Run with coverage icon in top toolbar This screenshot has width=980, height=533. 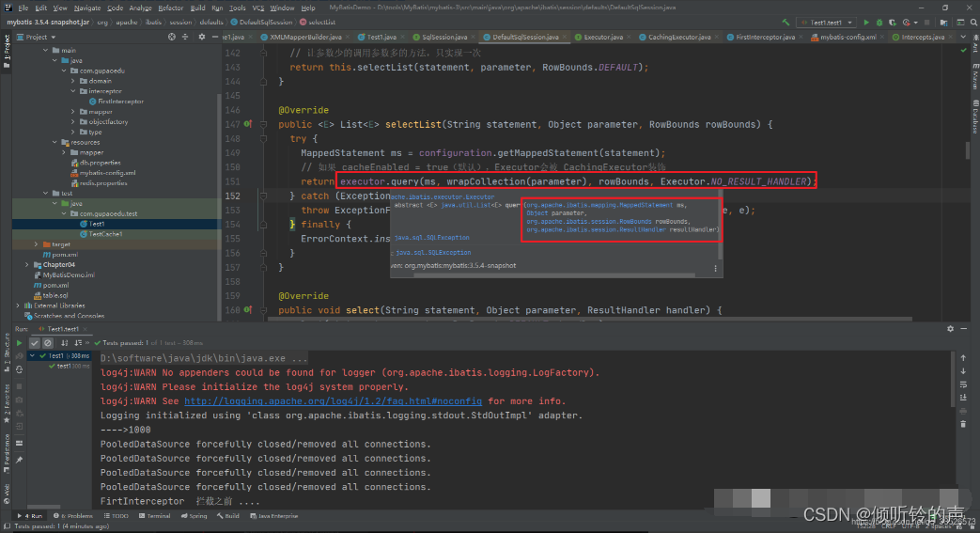pyautogui.click(x=893, y=23)
